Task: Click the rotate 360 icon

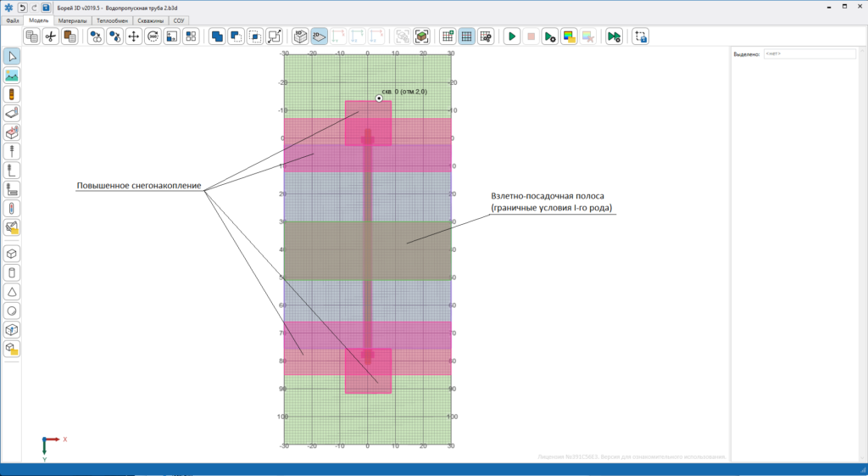Action: [x=153, y=36]
